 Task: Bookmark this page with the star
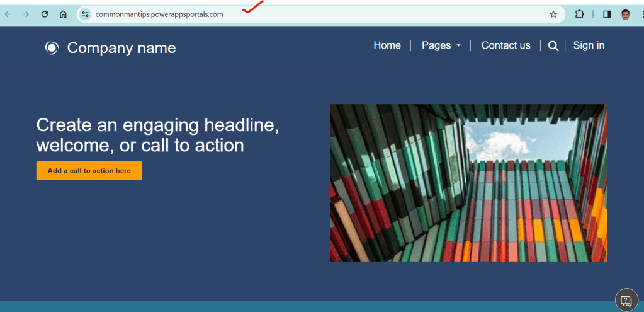point(553,14)
